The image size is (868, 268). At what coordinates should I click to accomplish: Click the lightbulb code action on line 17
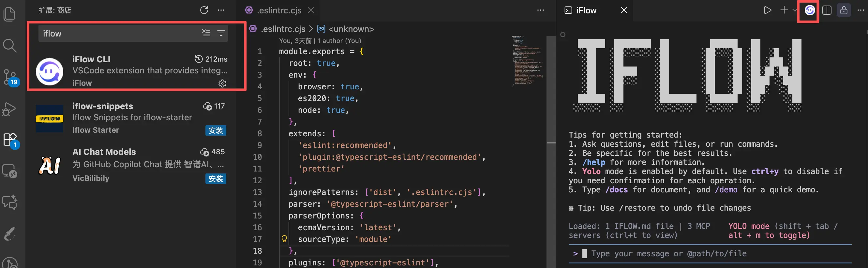284,239
